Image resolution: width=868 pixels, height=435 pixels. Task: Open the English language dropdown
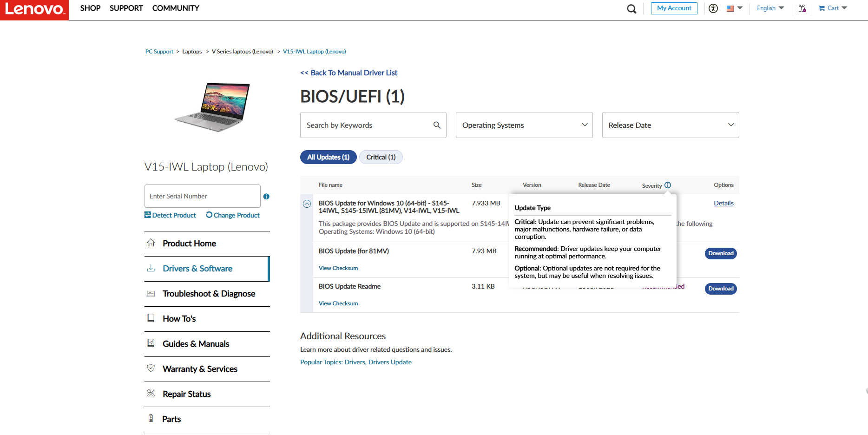(770, 8)
